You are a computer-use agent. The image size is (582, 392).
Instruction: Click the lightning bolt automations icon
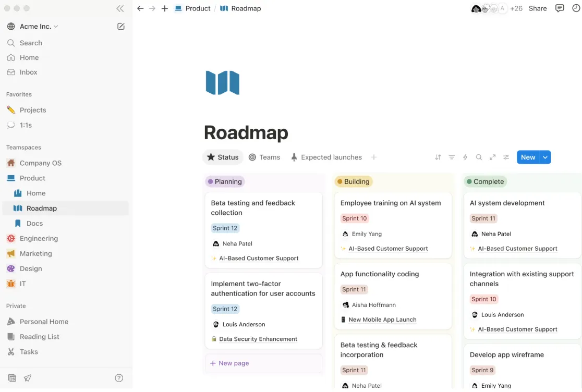pos(465,157)
